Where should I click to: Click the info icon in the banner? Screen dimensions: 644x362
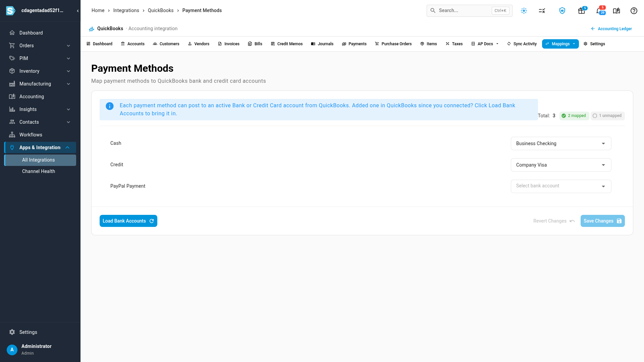click(x=110, y=106)
